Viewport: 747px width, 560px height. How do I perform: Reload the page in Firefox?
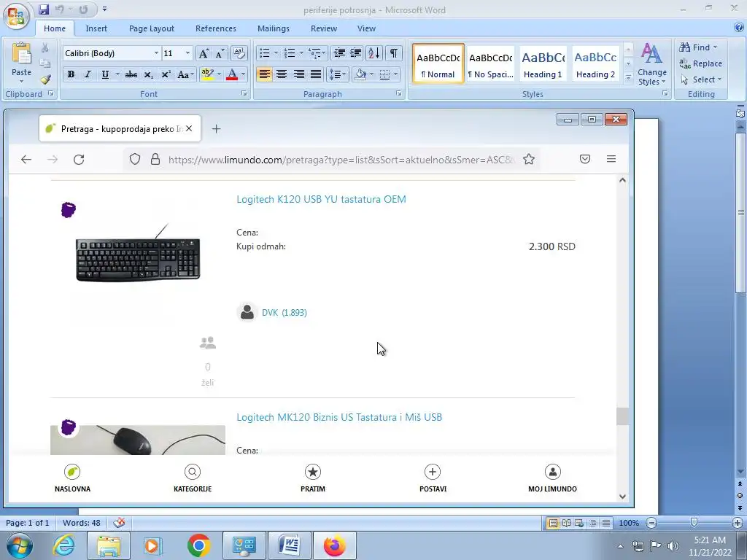[79, 160]
